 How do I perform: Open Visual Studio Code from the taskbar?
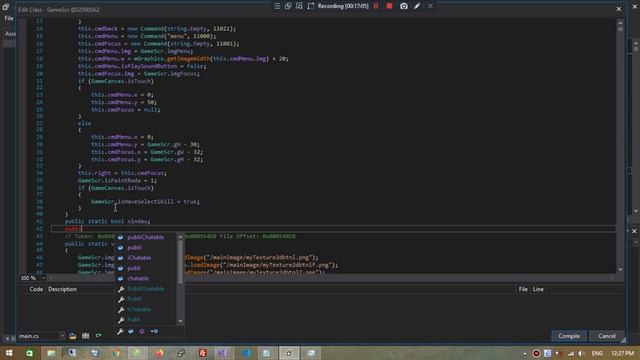[x=246, y=353]
